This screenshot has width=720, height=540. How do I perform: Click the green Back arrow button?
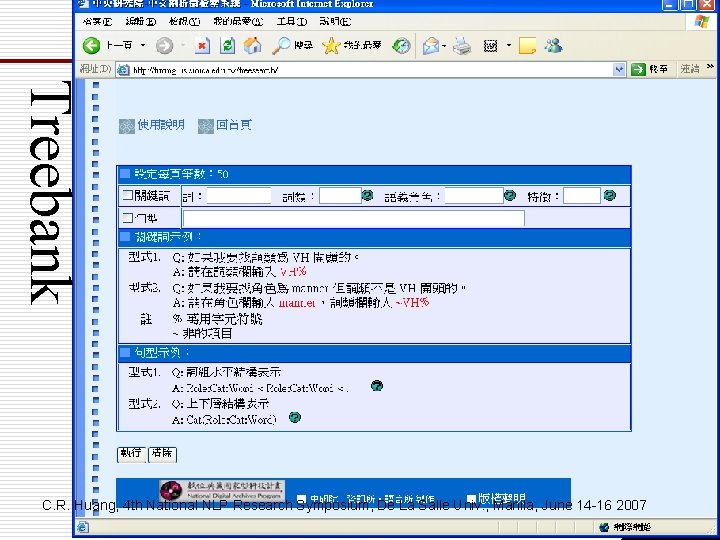point(91,45)
